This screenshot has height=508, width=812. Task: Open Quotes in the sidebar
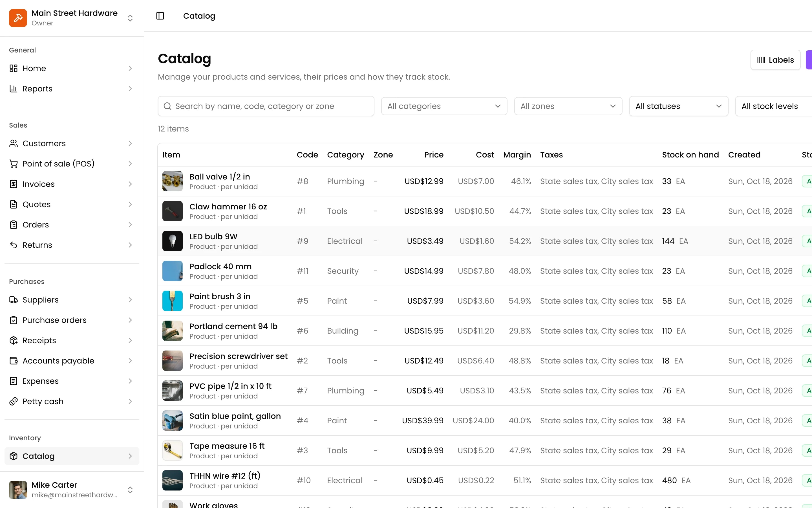point(72,204)
